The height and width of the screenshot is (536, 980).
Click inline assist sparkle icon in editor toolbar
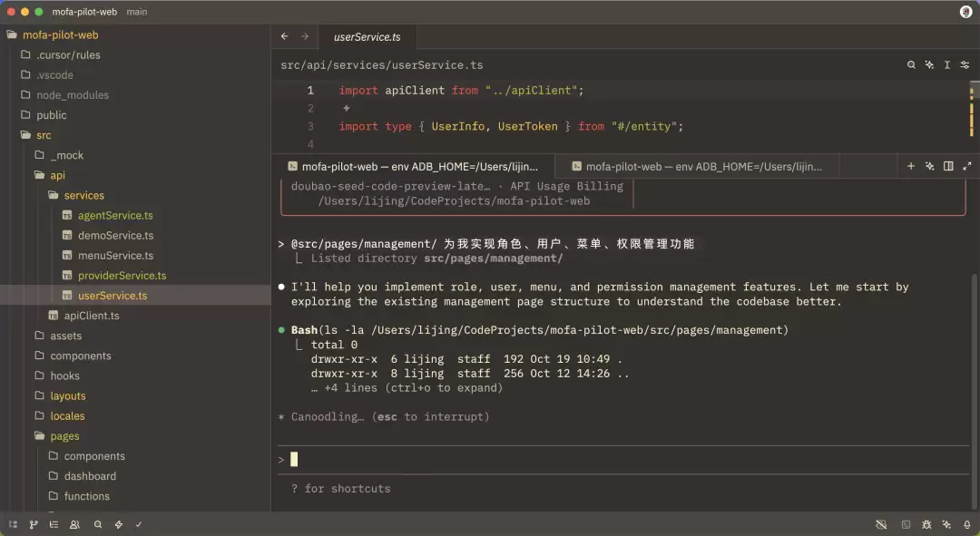[x=929, y=65]
